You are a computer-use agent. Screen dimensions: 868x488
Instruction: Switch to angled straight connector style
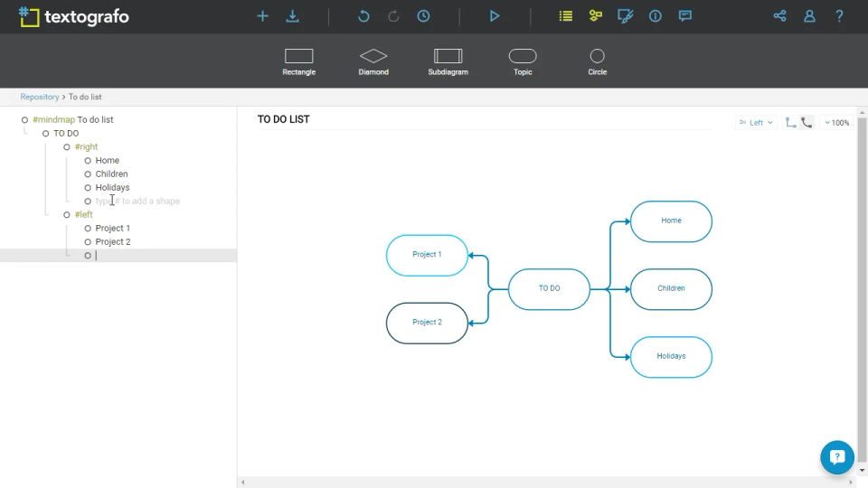coord(790,123)
